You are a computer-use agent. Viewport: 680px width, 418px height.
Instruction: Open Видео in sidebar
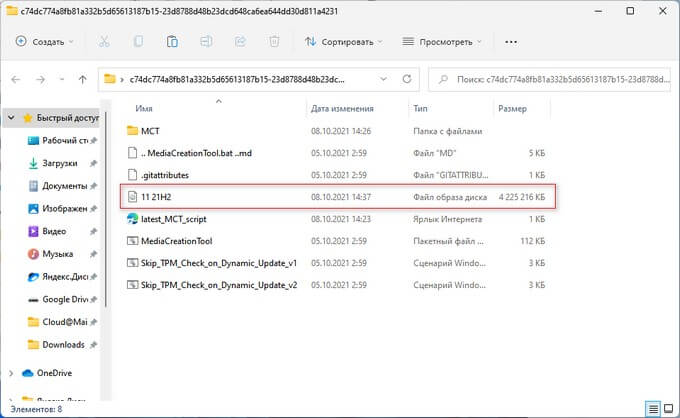pos(54,231)
